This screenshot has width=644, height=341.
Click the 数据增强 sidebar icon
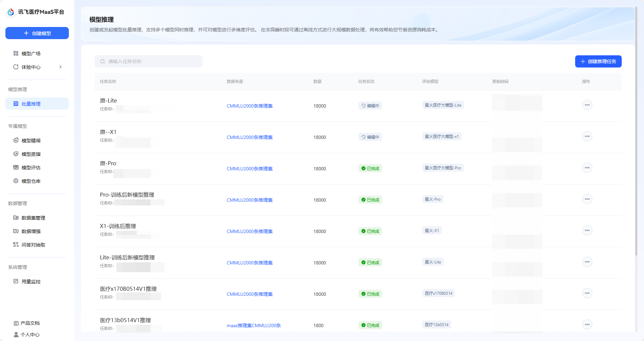16,231
